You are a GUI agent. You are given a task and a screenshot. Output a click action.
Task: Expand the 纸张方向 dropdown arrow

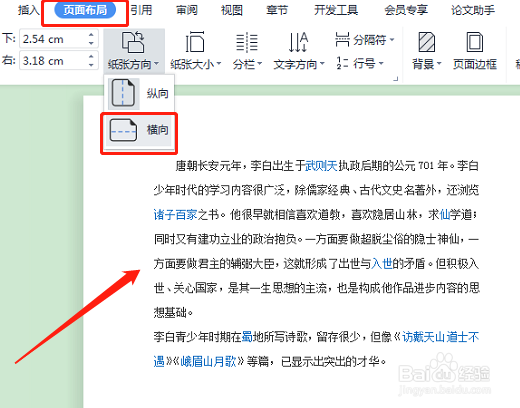(157, 64)
